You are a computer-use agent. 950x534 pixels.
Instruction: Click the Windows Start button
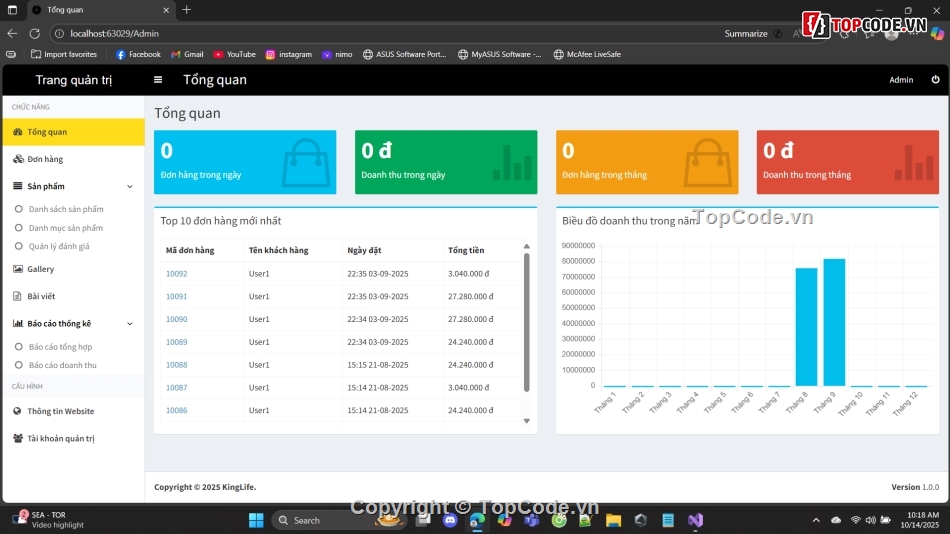point(255,520)
